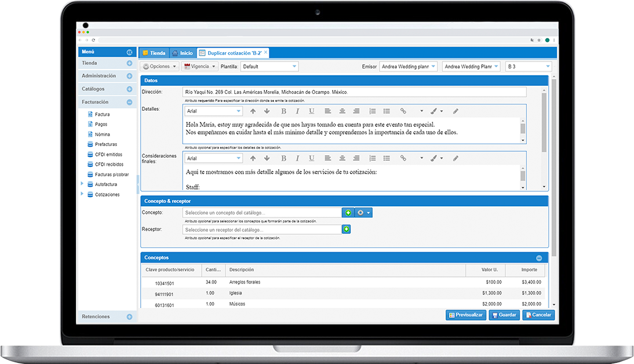Click the insert link icon in Detalles editor
The height and width of the screenshot is (364, 634).
(403, 111)
